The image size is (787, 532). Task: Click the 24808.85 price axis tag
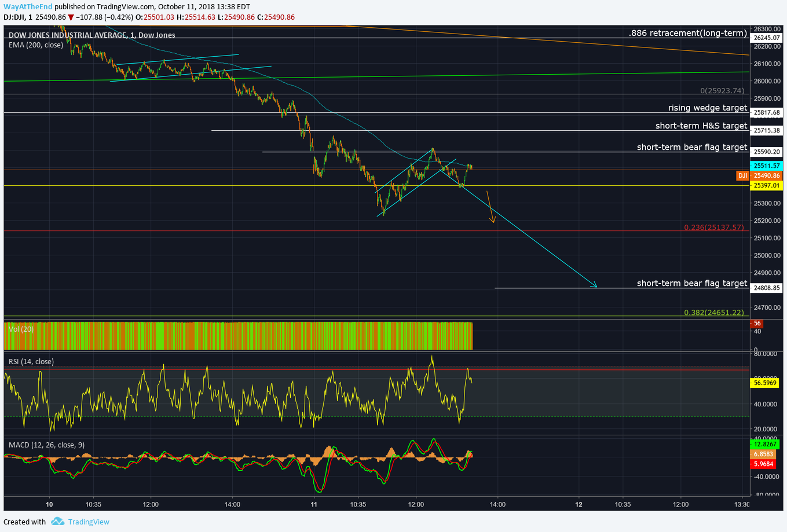767,288
